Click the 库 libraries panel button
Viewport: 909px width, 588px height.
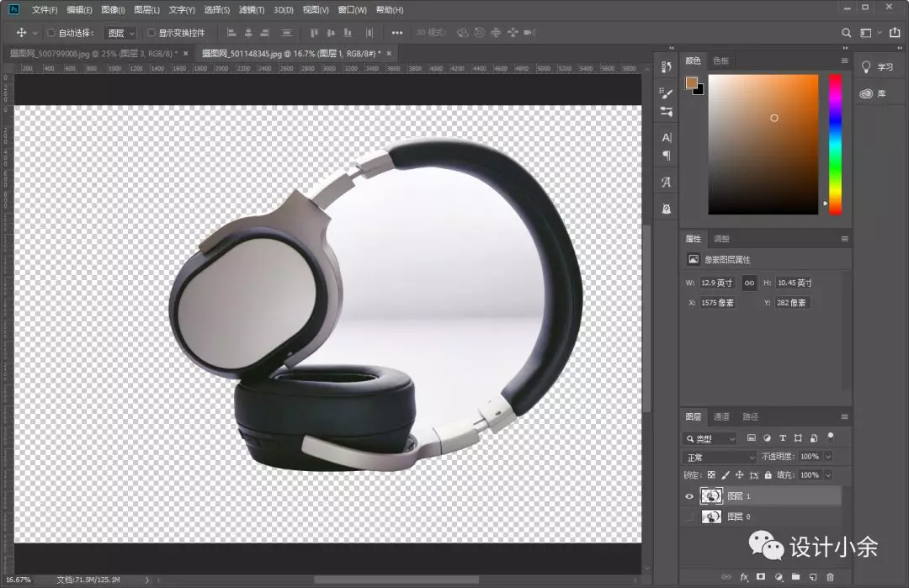coord(874,93)
